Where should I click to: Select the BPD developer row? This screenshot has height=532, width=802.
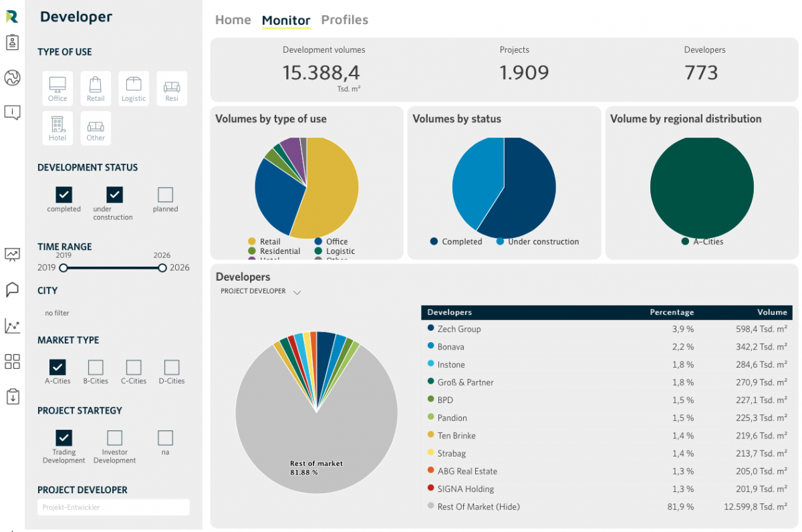click(x=608, y=400)
